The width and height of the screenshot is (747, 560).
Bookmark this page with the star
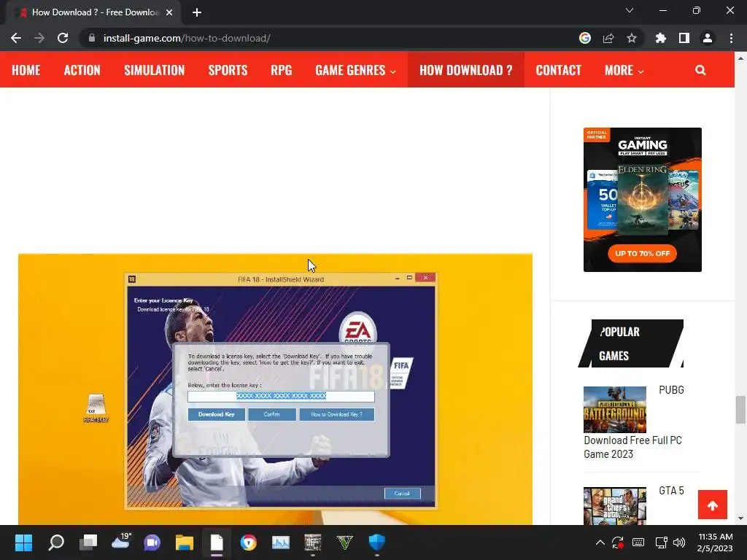(x=632, y=38)
